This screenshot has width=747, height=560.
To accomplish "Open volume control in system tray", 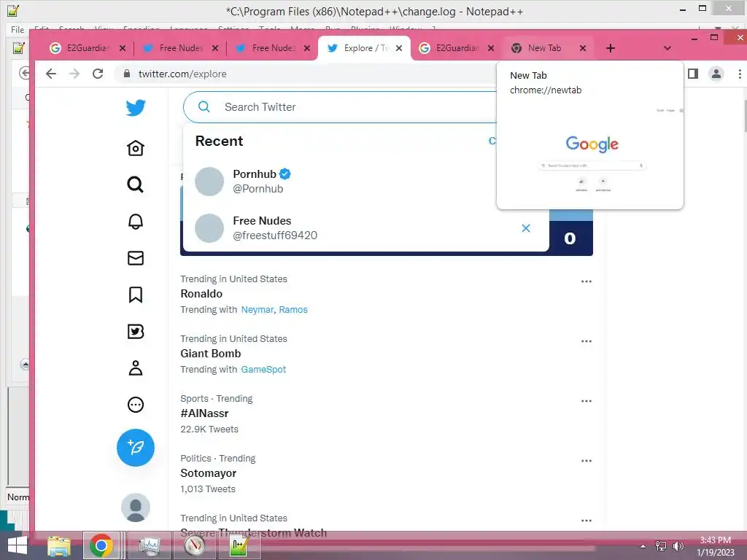I will (x=678, y=546).
